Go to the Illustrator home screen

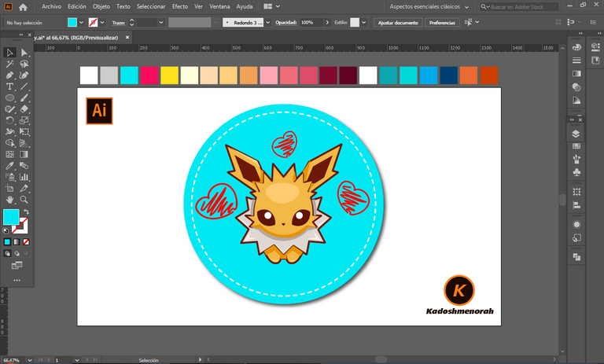coord(23,7)
